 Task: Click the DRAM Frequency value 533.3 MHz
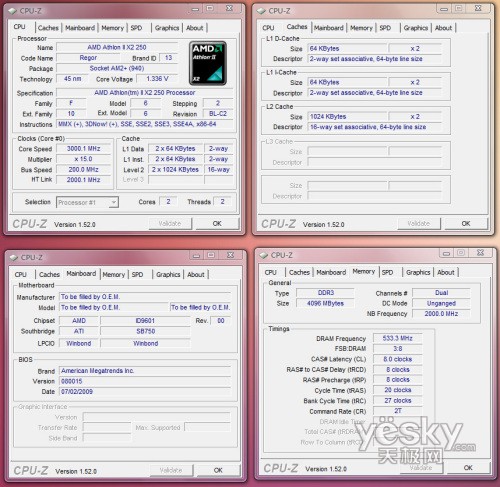398,338
